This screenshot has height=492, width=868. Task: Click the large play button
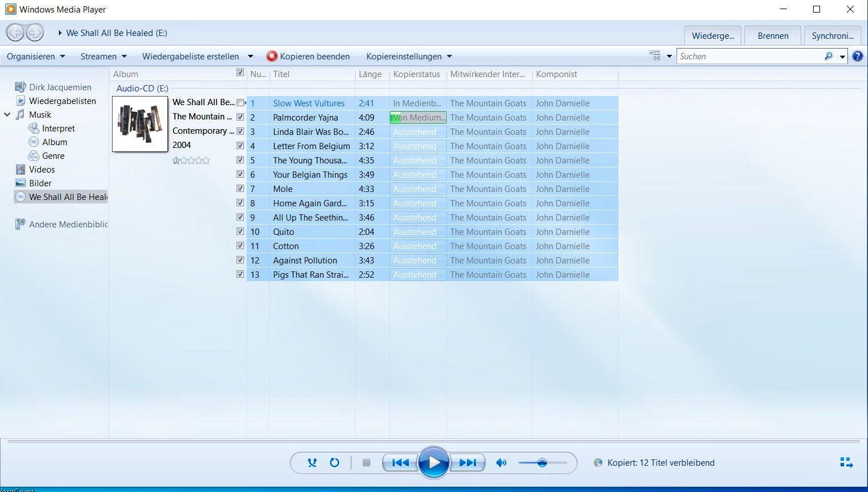click(x=434, y=462)
